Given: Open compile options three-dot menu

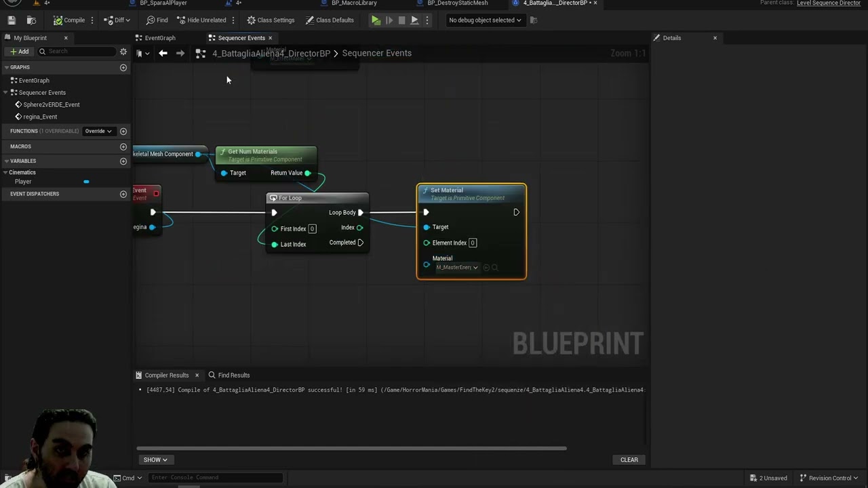Looking at the screenshot, I should pyautogui.click(x=92, y=20).
